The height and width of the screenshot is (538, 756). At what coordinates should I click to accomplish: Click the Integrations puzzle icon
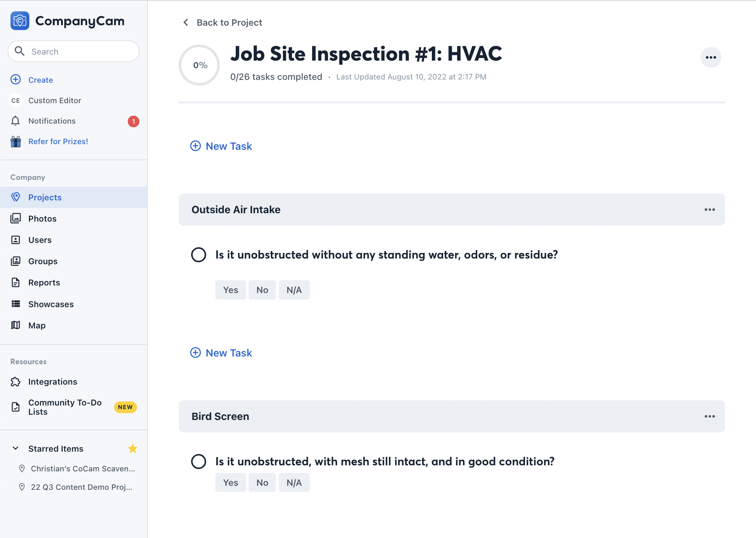(x=16, y=381)
